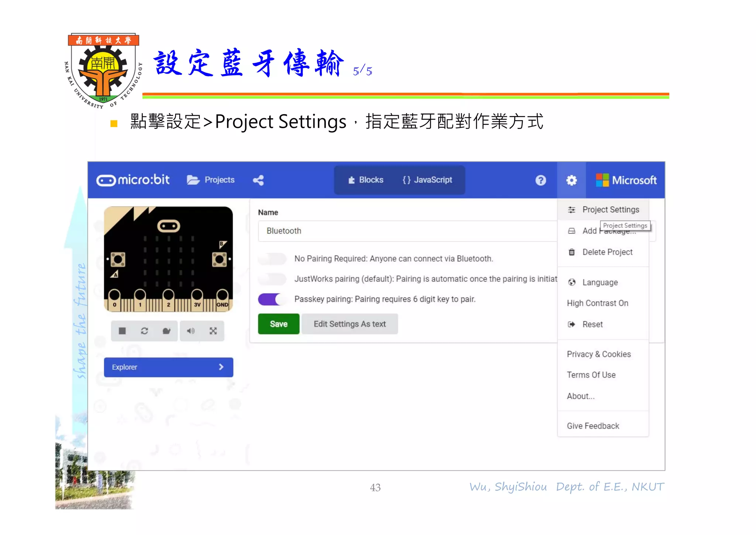This screenshot has width=756, height=535.
Task: Expand the Explorer panel
Action: click(168, 367)
